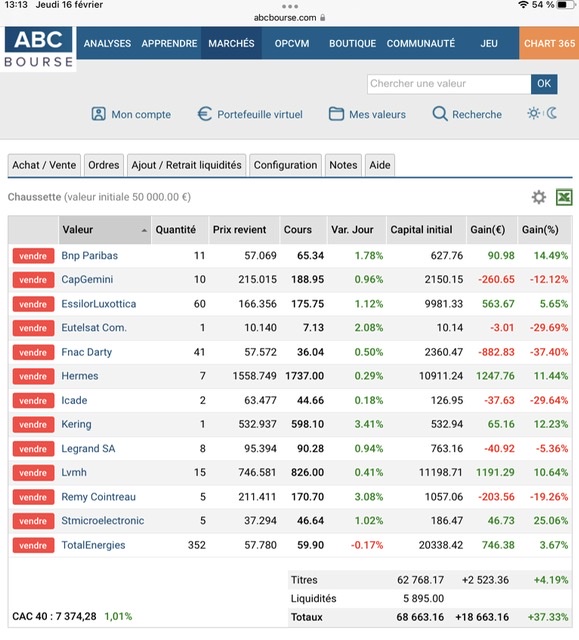
Task: Select Ajout / Retrait liquidités tab
Action: click(186, 165)
